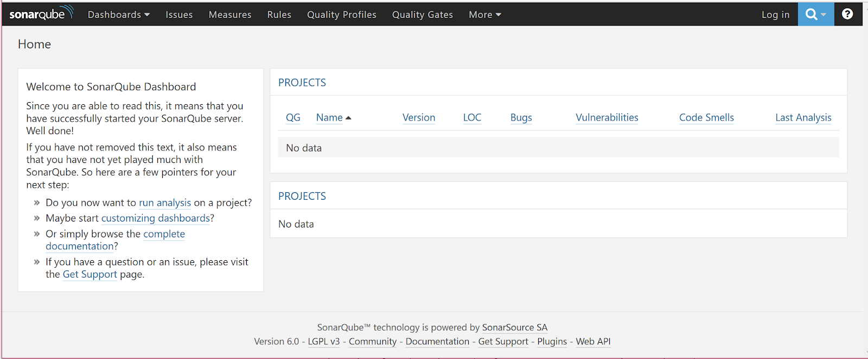The width and height of the screenshot is (868, 359).
Task: Click the Welcome to SonarQube Dashboard heading
Action: [111, 87]
